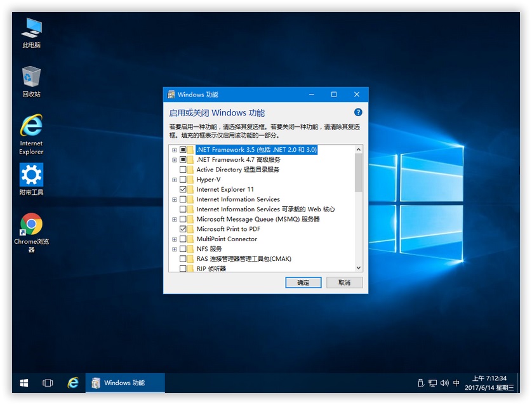Enable Active Directory 轻型目录服务 checkbox
532x405 pixels.
183,169
